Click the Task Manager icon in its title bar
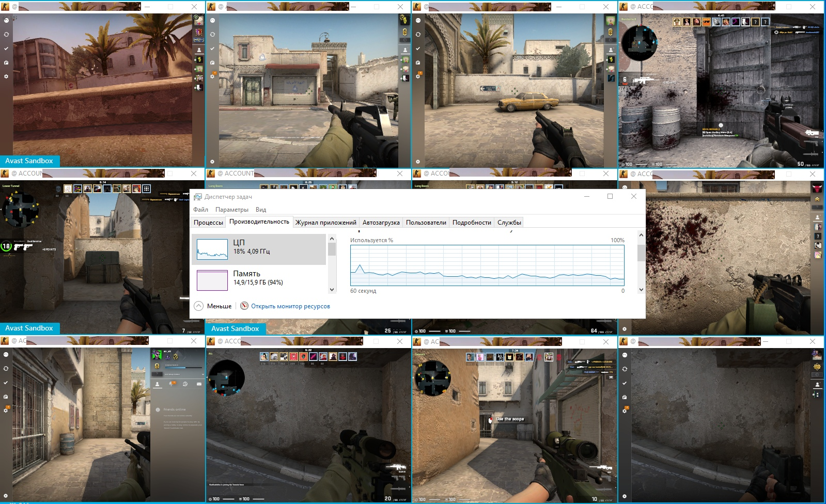Image resolution: width=826 pixels, height=504 pixels. 198,197
